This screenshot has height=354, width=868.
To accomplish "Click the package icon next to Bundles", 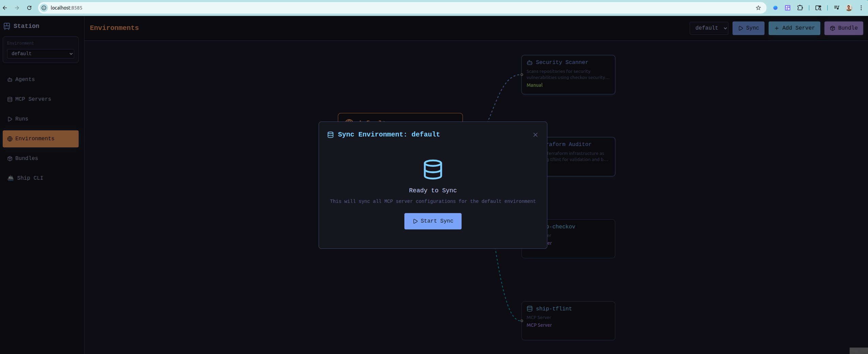I will pyautogui.click(x=10, y=159).
